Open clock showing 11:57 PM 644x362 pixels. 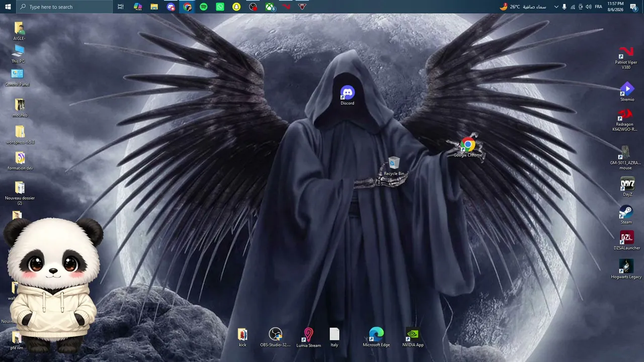tap(615, 7)
